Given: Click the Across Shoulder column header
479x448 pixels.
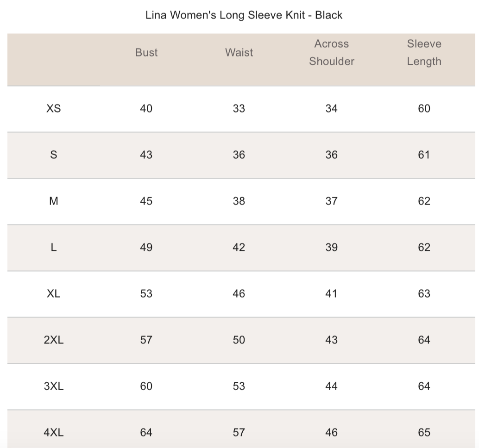Looking at the screenshot, I should [x=332, y=53].
